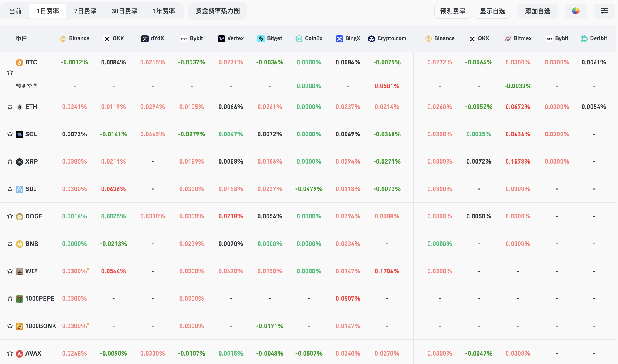This screenshot has height=364, width=618.
Task: Click the dYdX exchange logo in header
Action: [145, 39]
